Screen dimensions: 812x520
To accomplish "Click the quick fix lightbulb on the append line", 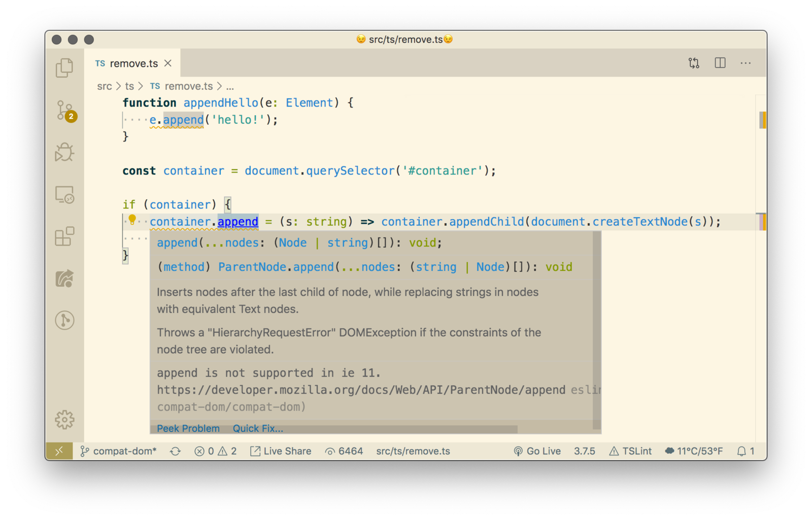I will click(x=133, y=220).
